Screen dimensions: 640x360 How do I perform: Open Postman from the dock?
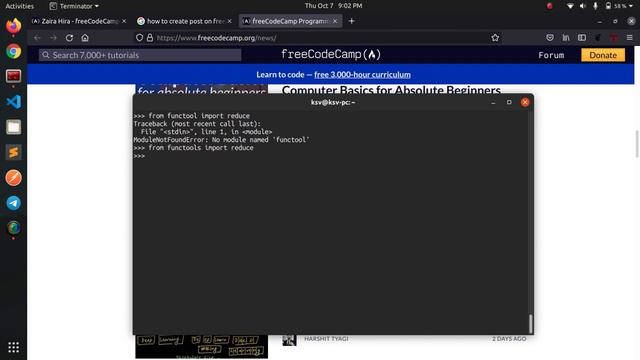click(13, 178)
